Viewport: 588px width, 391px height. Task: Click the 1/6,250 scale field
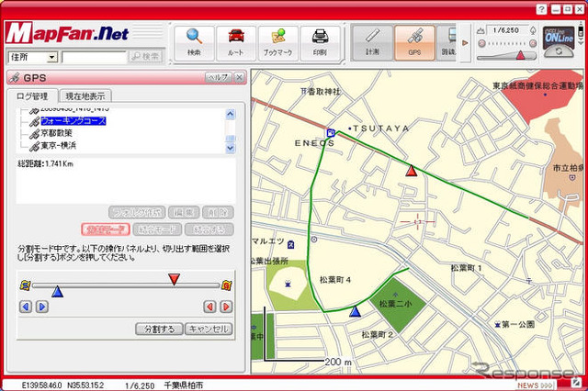point(506,30)
